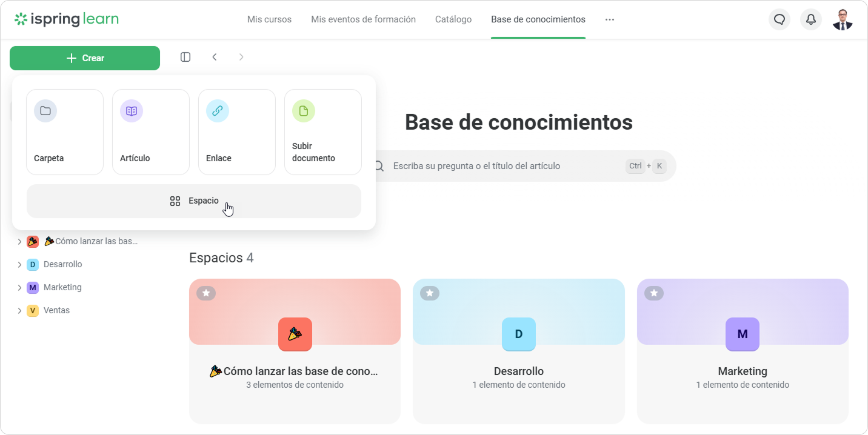Expand the Desarrollo tree item
The image size is (868, 435).
19,265
